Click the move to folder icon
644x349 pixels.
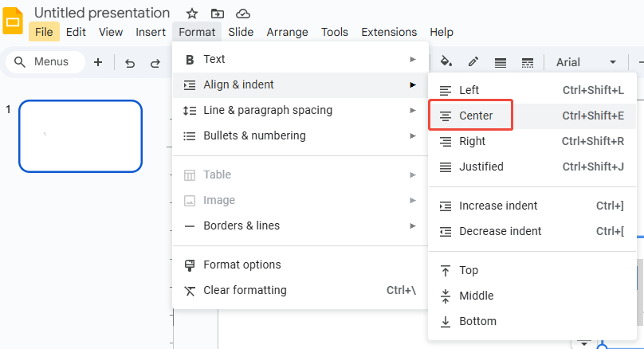tap(217, 14)
